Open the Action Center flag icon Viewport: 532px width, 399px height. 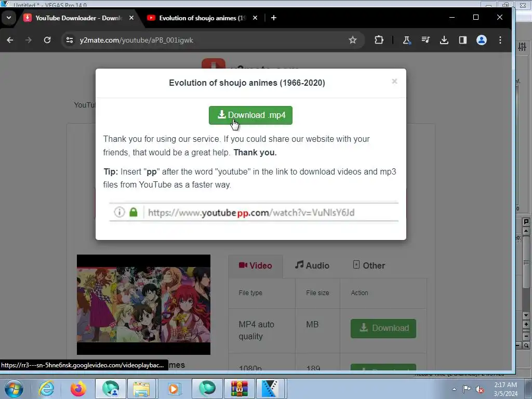point(467,389)
